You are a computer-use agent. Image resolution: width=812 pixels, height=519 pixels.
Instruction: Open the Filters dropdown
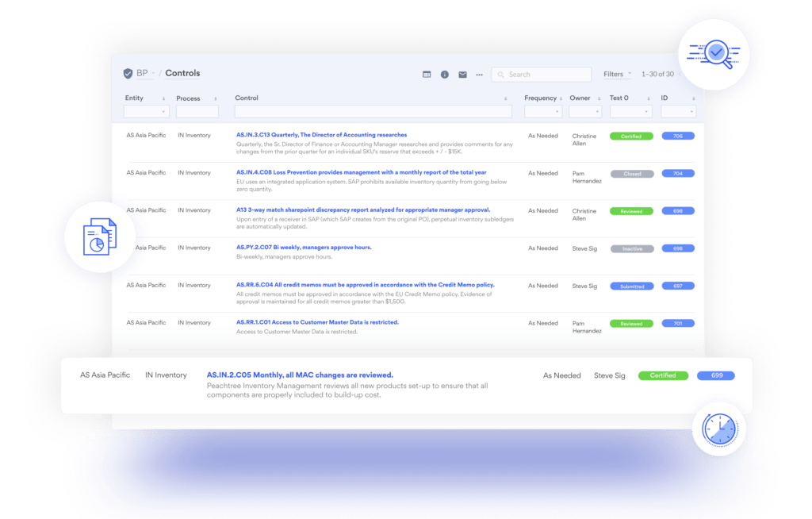[x=617, y=75]
